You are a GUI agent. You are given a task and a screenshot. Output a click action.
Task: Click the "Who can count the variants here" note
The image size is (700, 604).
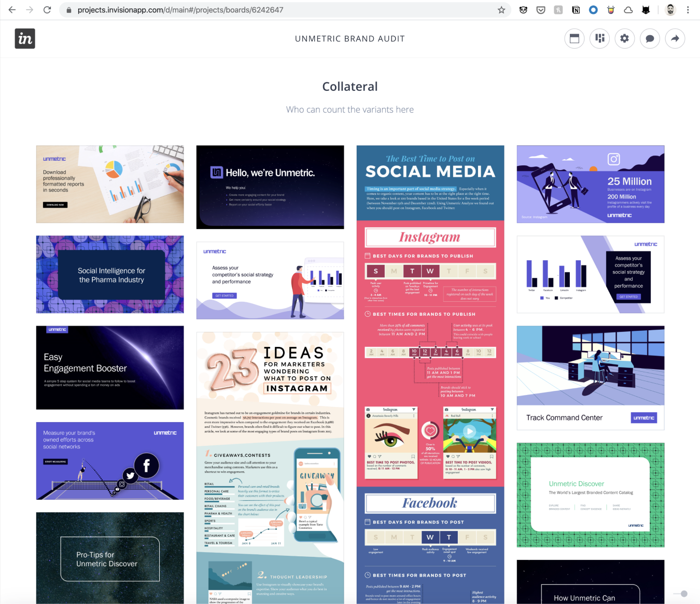tap(350, 109)
